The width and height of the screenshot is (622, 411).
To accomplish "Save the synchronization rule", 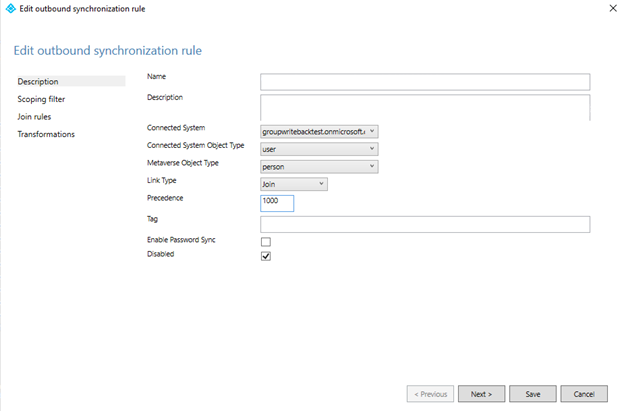I will [532, 394].
